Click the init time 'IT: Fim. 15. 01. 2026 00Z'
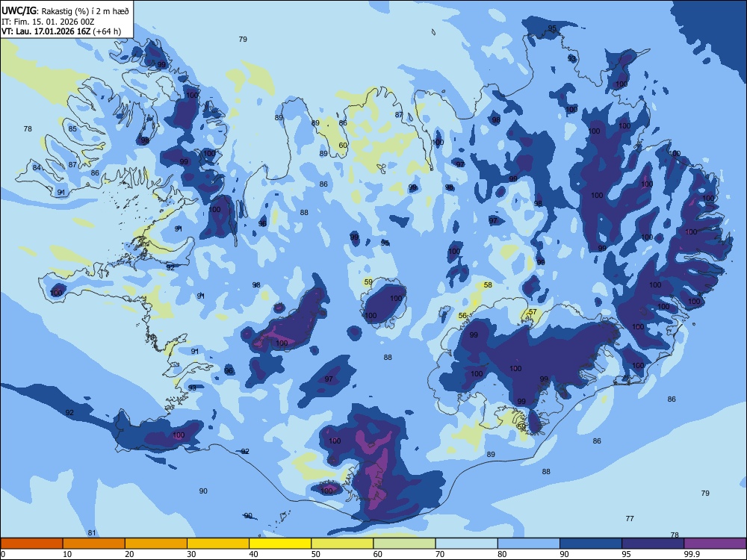Viewport: 747px width, 560px height. click(48, 22)
